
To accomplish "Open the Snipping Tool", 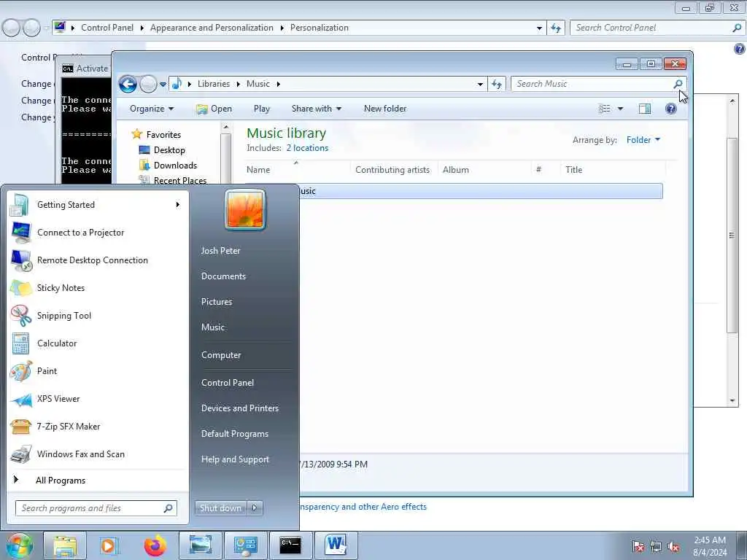I will pos(98,315).
